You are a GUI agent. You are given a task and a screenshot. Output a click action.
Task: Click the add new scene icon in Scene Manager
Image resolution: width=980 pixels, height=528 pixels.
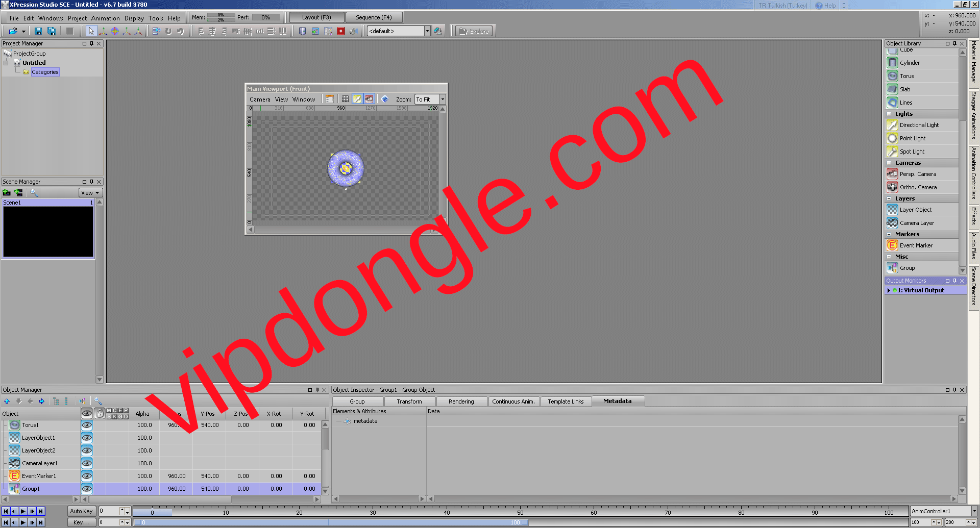(x=7, y=192)
